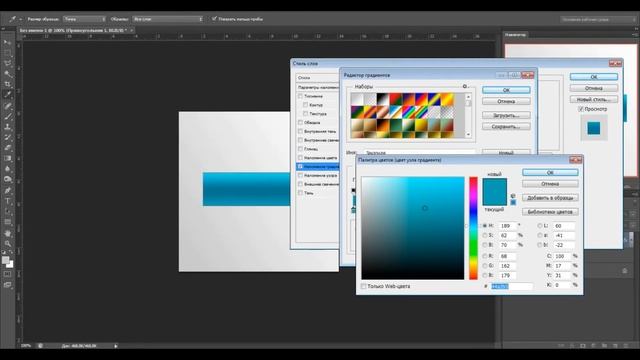Select the Rectangular Marquee tool
The width and height of the screenshot is (640, 360).
[7, 53]
